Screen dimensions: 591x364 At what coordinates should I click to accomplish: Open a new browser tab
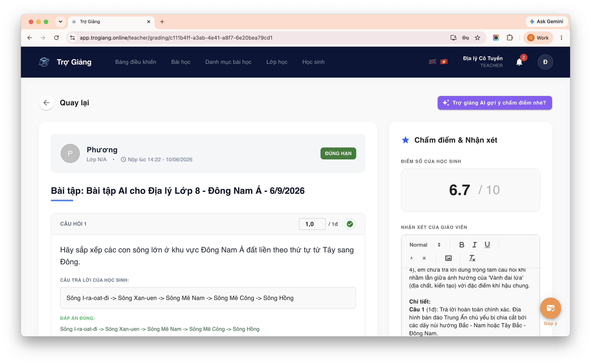[x=162, y=22]
